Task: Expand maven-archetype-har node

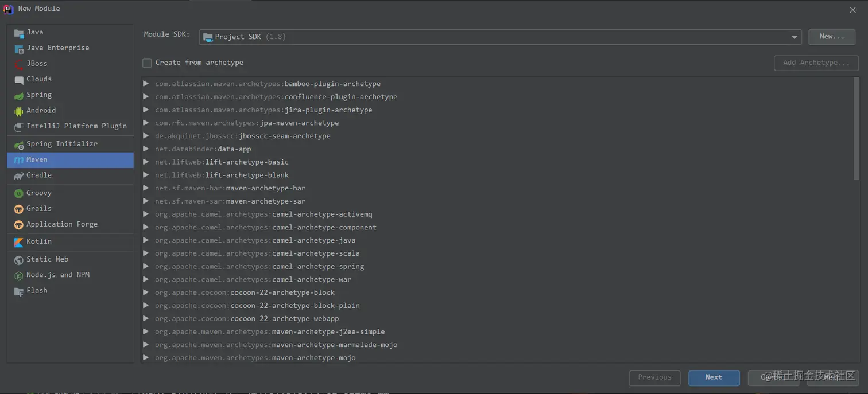Action: (x=146, y=188)
